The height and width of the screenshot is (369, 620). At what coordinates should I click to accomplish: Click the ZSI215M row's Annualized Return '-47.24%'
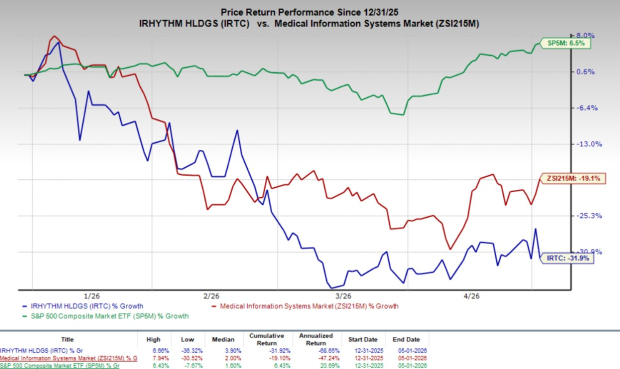click(329, 358)
